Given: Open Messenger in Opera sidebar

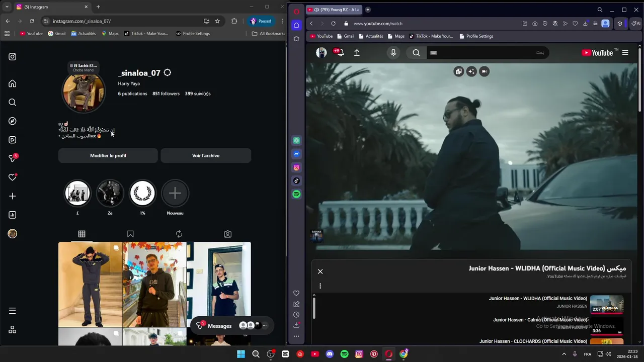Looking at the screenshot, I should (x=296, y=154).
